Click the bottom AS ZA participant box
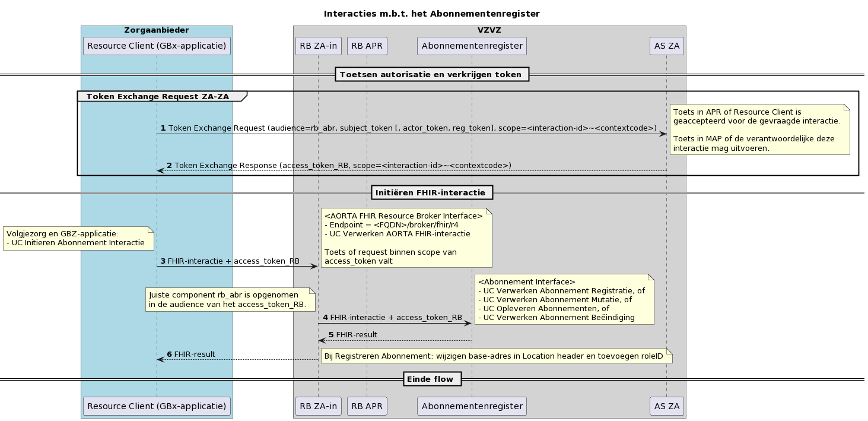The image size is (868, 421). pos(666,406)
